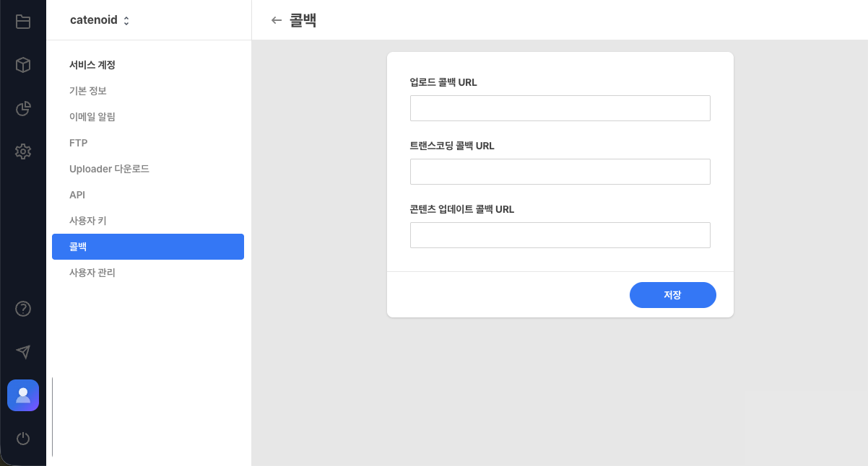Click the settings gear icon

click(22, 151)
